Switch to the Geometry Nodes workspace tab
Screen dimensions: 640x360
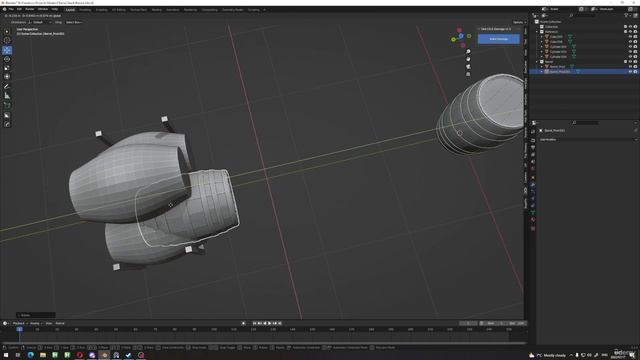coord(233,9)
